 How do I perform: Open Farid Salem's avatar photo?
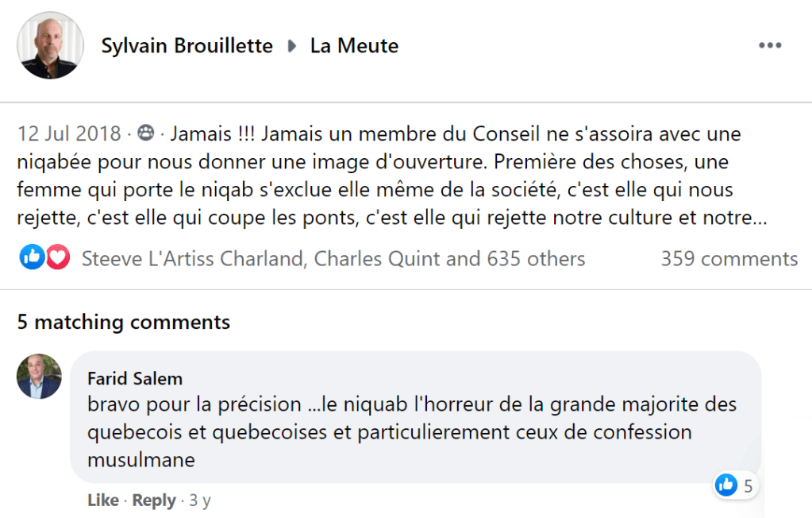39,376
